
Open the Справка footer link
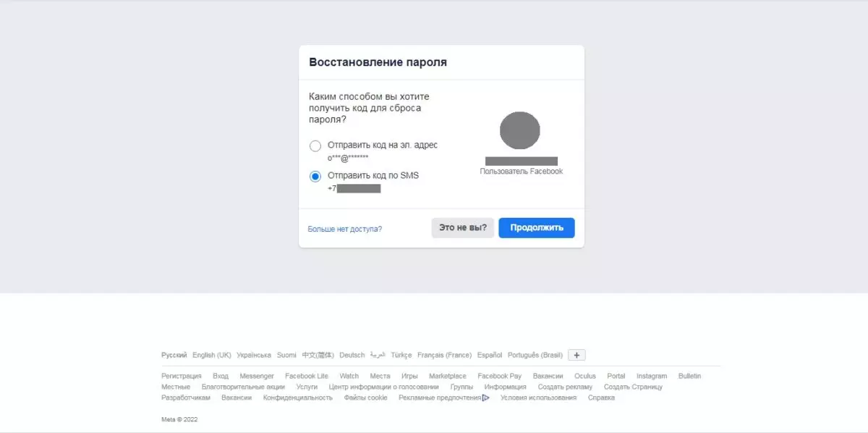point(601,398)
